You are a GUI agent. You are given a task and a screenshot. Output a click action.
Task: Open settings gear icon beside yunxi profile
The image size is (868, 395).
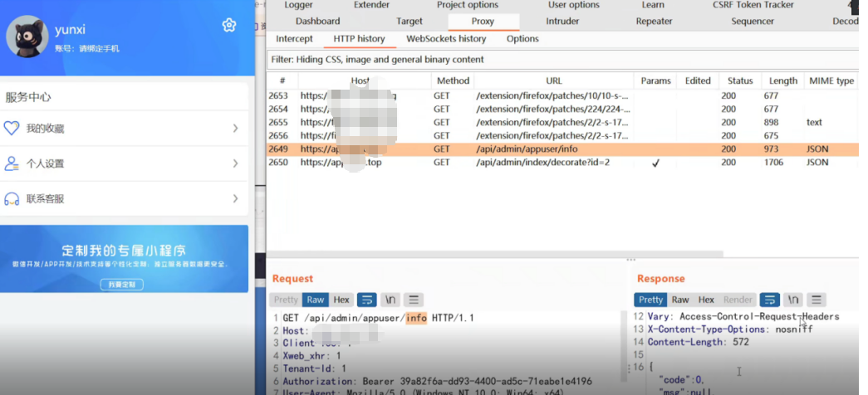tap(229, 26)
